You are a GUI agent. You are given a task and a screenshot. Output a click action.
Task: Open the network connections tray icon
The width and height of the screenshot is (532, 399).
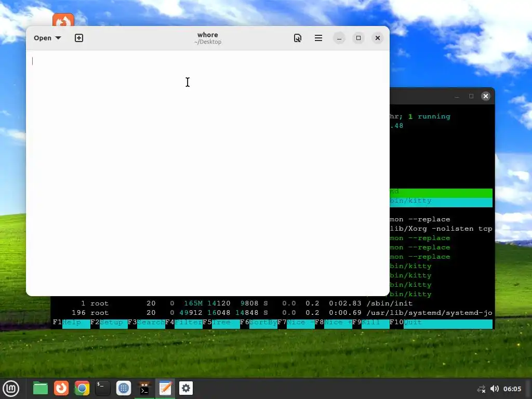[481, 389]
